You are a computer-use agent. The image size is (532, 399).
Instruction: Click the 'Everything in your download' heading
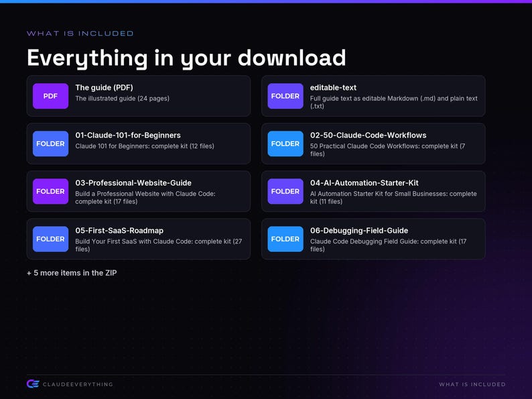pyautogui.click(x=186, y=58)
